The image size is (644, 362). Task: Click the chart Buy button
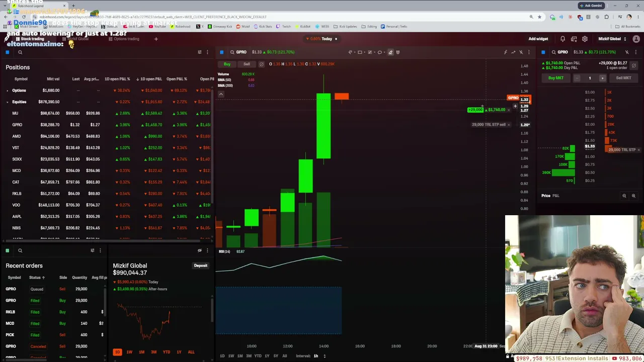click(x=227, y=64)
